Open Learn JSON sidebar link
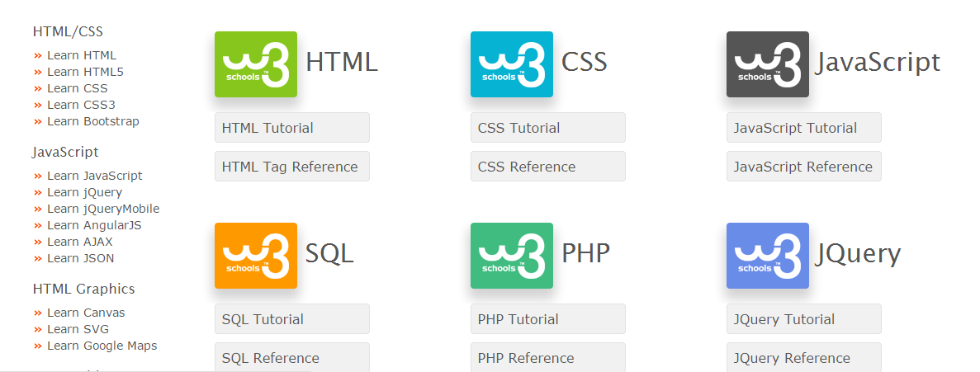 pos(80,258)
